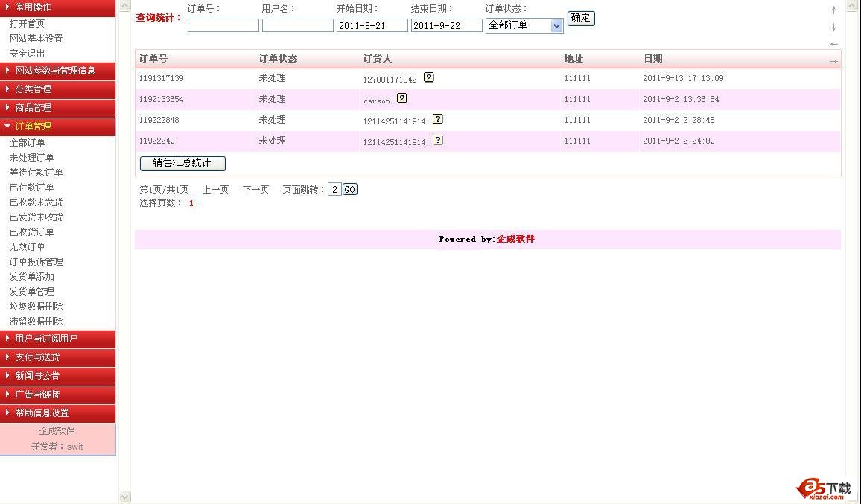Select 安全退出 in sidebar
The height and width of the screenshot is (504, 861).
click(x=27, y=54)
